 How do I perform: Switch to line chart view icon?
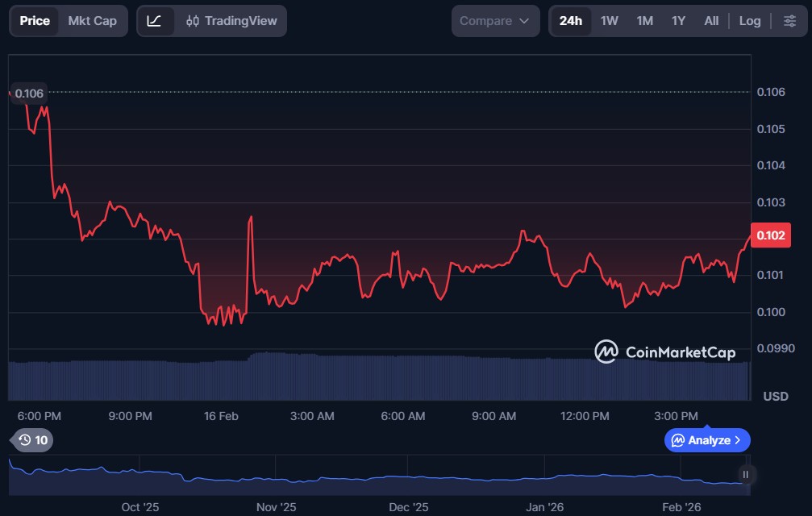(x=155, y=21)
